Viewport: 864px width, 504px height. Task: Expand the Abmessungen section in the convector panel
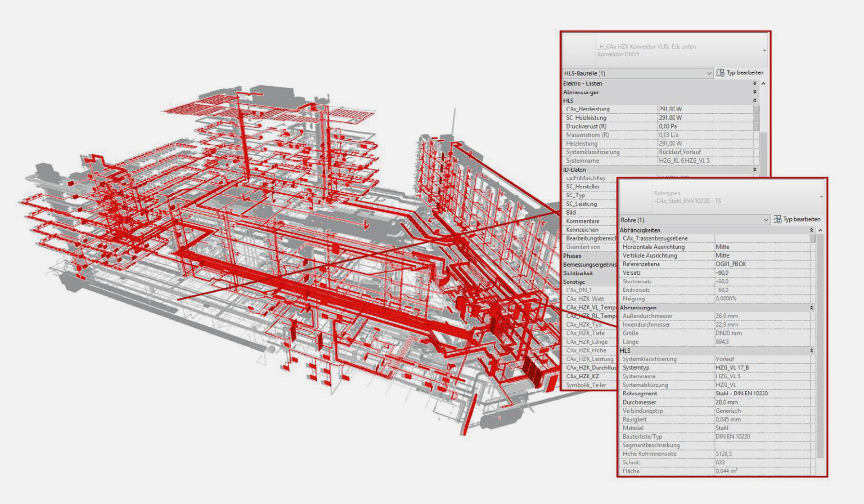point(755,92)
